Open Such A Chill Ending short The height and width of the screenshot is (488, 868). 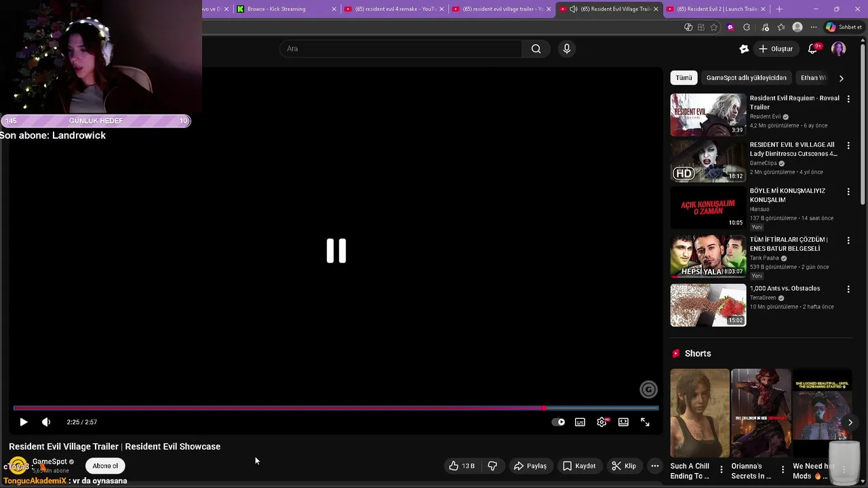click(x=700, y=413)
